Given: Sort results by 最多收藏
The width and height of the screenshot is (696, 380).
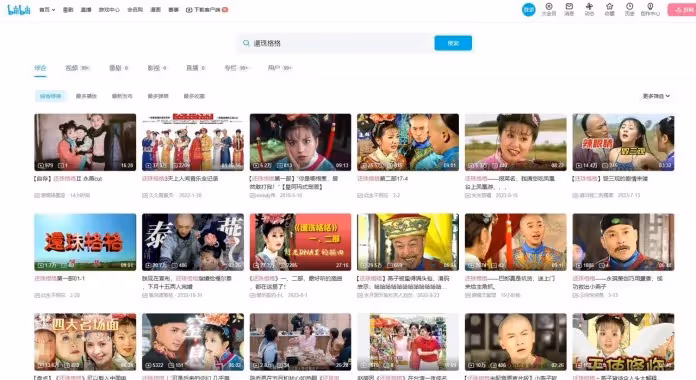Looking at the screenshot, I should (194, 96).
